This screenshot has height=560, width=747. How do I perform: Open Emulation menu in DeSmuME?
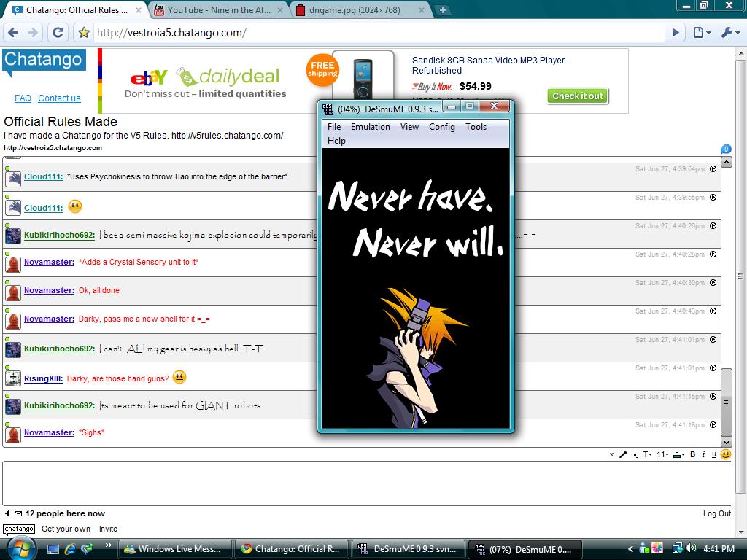pos(370,127)
